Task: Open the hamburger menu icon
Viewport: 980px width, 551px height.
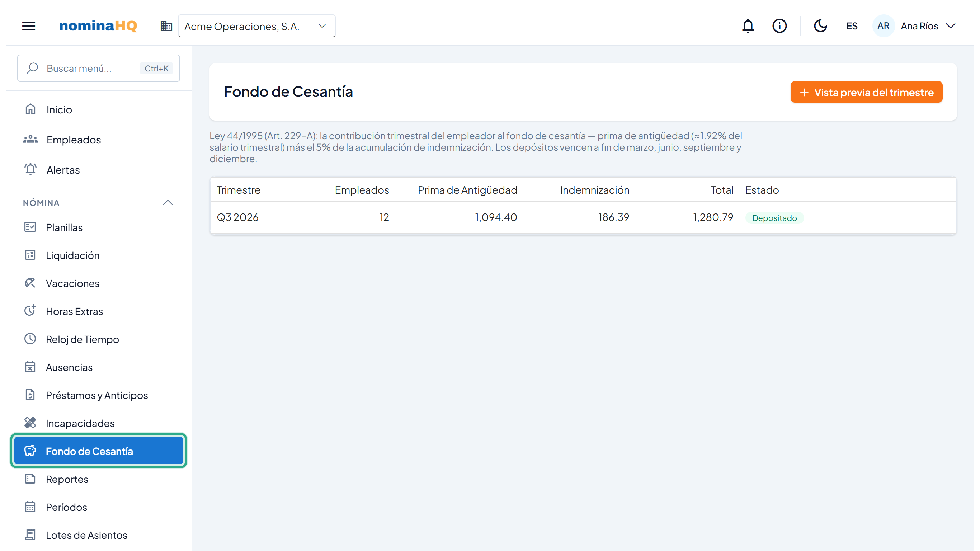Action: point(29,26)
